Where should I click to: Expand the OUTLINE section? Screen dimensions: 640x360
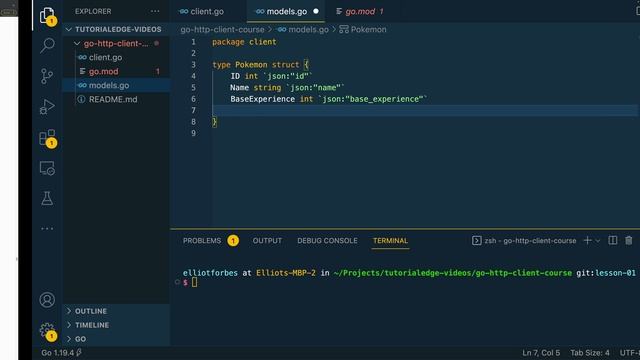pyautogui.click(x=116, y=311)
